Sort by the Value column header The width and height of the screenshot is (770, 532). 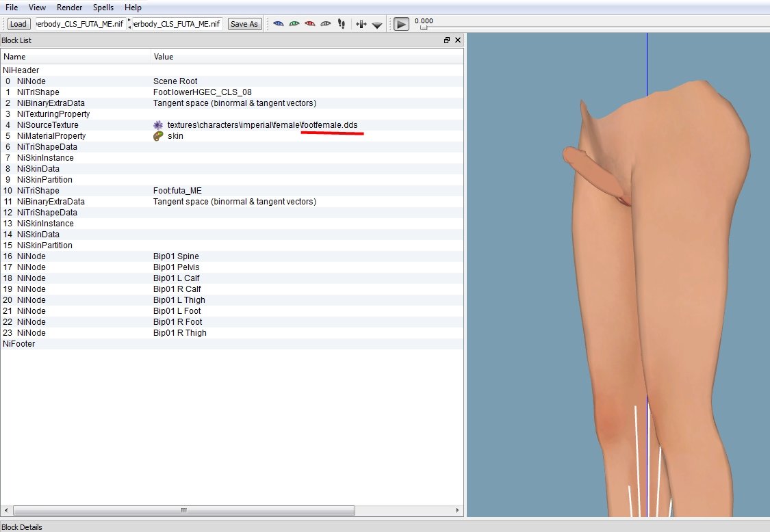(307, 57)
